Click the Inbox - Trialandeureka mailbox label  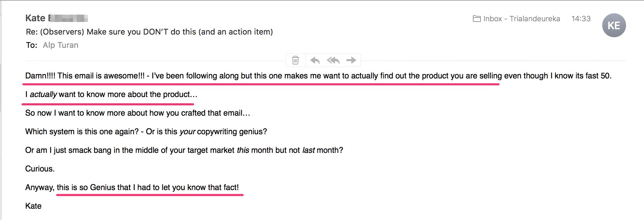click(x=522, y=19)
